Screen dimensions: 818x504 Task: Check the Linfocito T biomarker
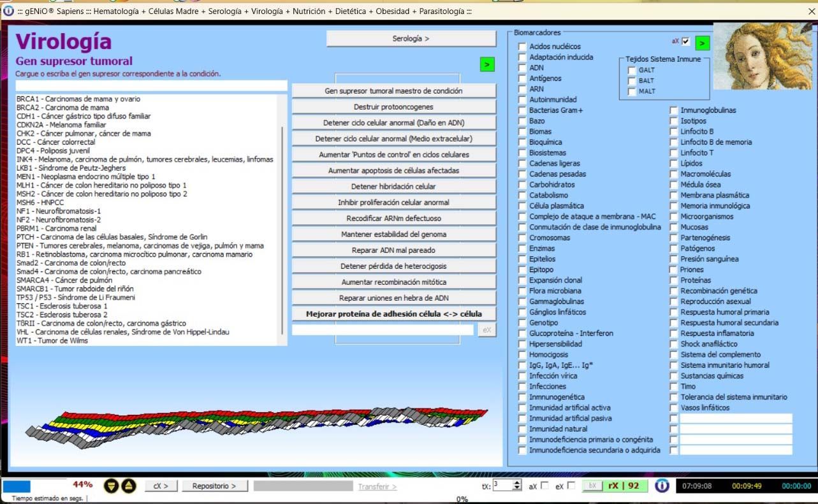click(x=674, y=153)
